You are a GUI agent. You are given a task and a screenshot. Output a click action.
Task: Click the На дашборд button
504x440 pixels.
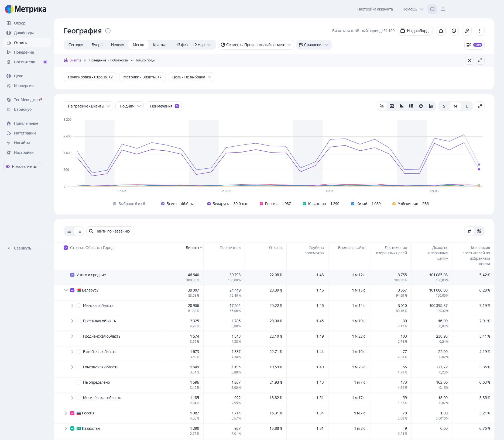[x=415, y=31]
